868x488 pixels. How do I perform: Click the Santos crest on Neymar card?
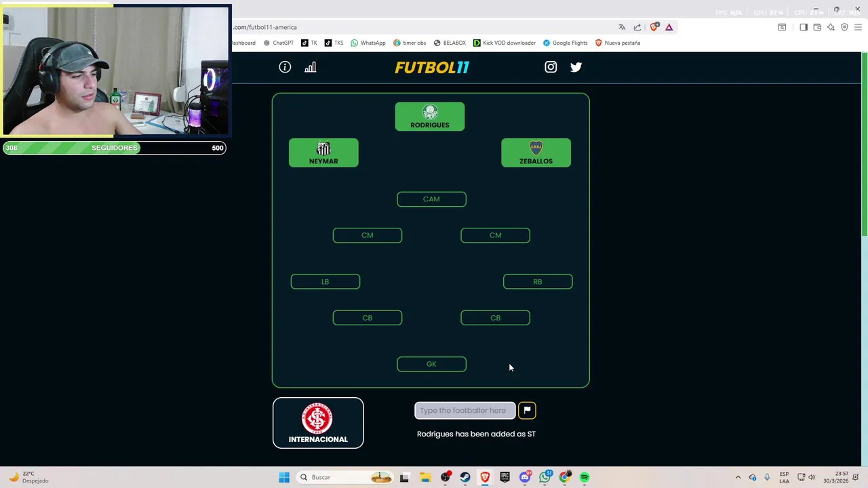point(323,148)
